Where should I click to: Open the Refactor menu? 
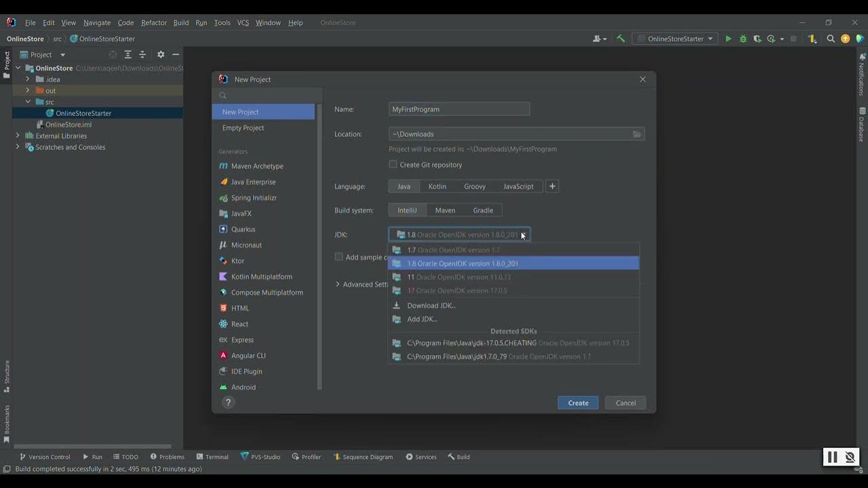(x=154, y=22)
